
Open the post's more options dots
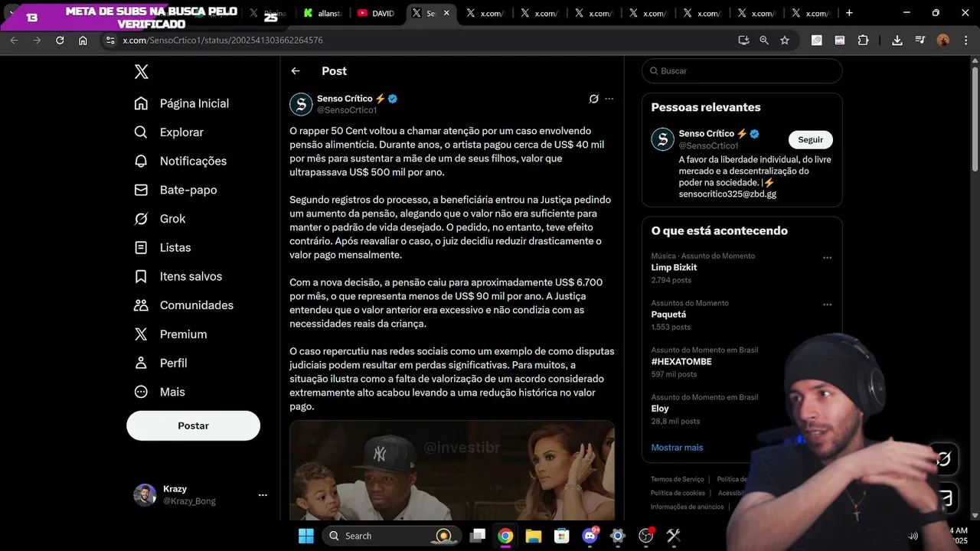pyautogui.click(x=609, y=99)
